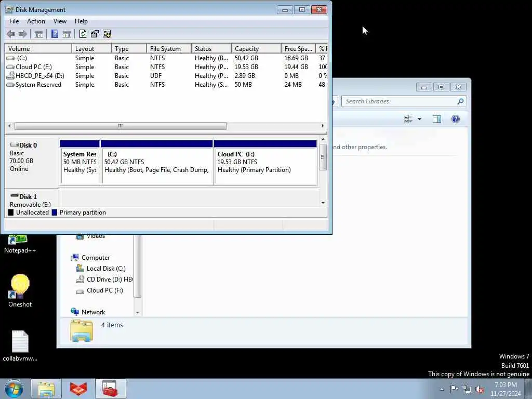This screenshot has height=399, width=532.
Task: Open the Action menu
Action: [x=36, y=21]
